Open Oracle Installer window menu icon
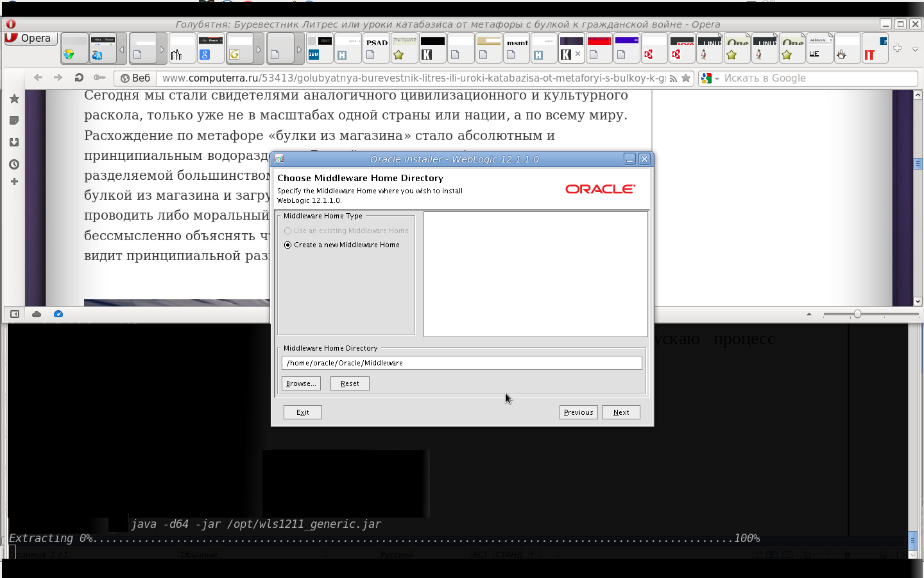Viewport: 924px width, 578px height. coord(279,159)
